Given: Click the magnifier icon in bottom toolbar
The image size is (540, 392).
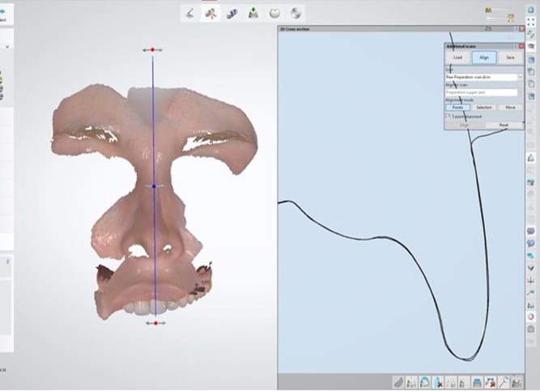Looking at the screenshot, I should 504,381.
